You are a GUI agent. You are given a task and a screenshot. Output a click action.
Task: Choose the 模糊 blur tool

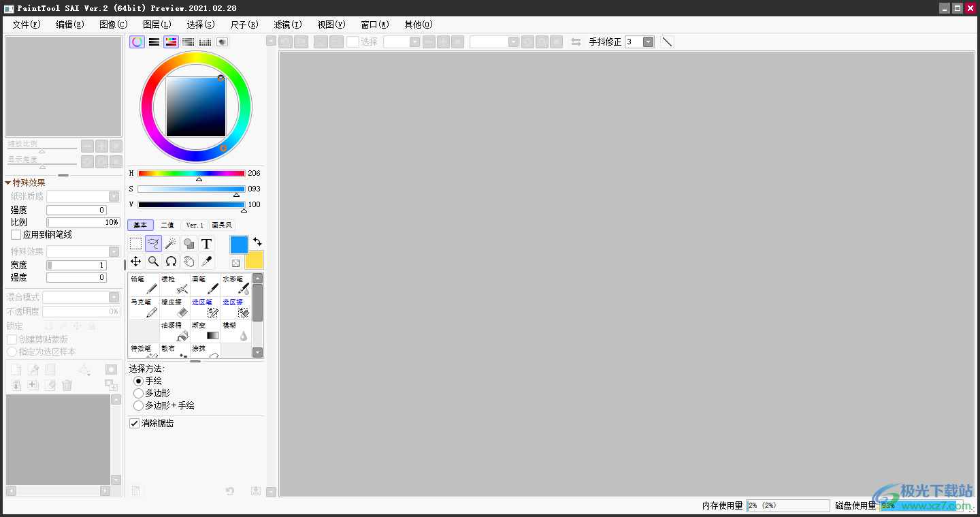coord(235,331)
